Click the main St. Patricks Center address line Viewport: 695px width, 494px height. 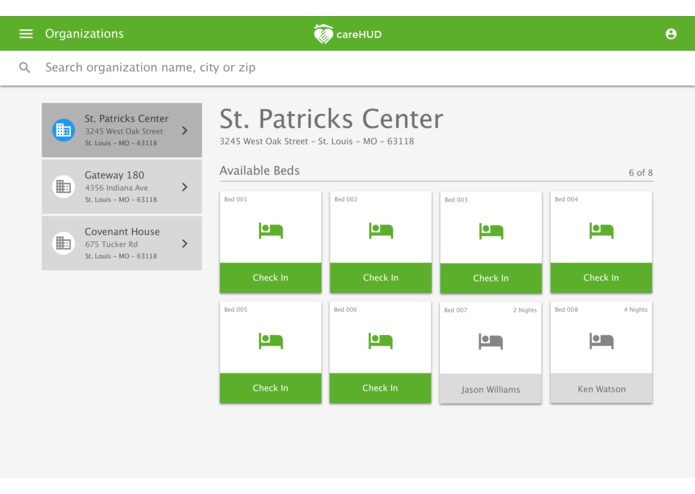click(317, 141)
